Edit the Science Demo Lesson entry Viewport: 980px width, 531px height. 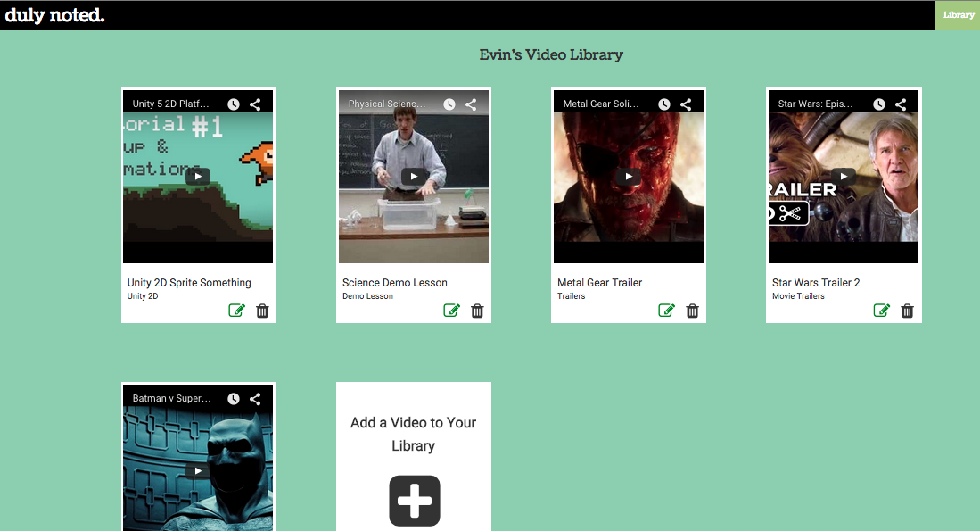click(451, 311)
